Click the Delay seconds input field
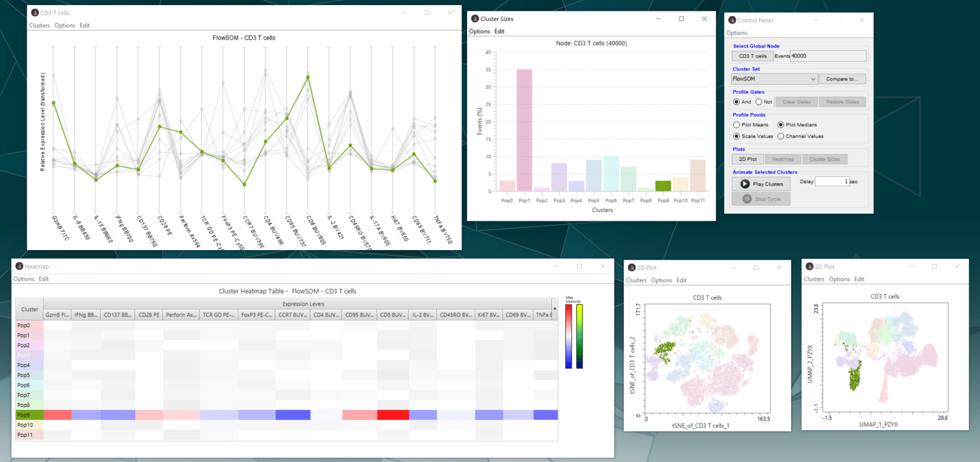Viewport: 980px width, 462px height. point(832,181)
